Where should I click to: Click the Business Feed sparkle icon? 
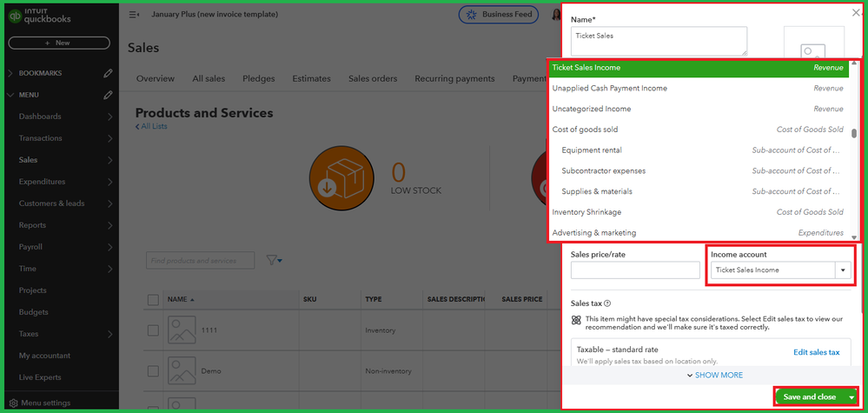[471, 15]
